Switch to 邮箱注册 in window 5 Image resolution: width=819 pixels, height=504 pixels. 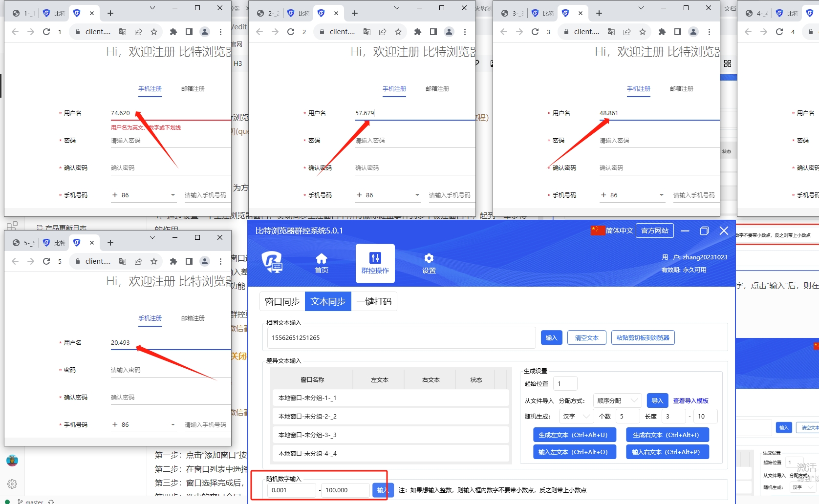[193, 318]
